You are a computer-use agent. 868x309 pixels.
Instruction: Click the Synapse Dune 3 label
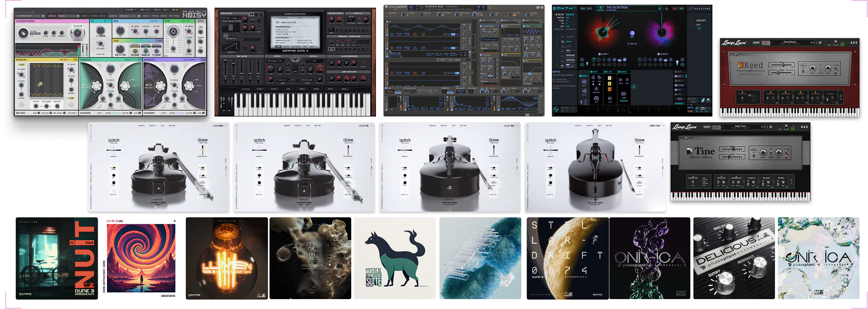[295, 51]
